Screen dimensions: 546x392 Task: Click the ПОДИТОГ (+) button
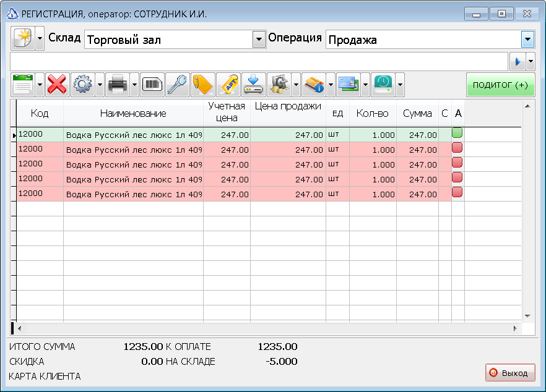pos(500,85)
